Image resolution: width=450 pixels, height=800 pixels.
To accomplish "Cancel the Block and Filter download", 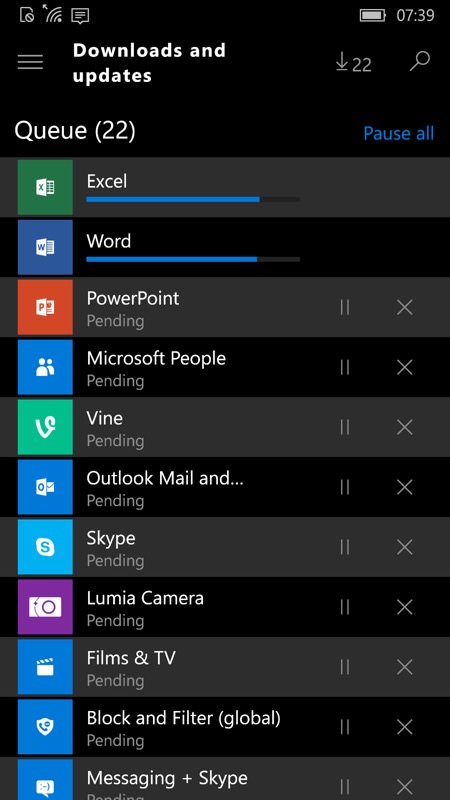I will [405, 727].
